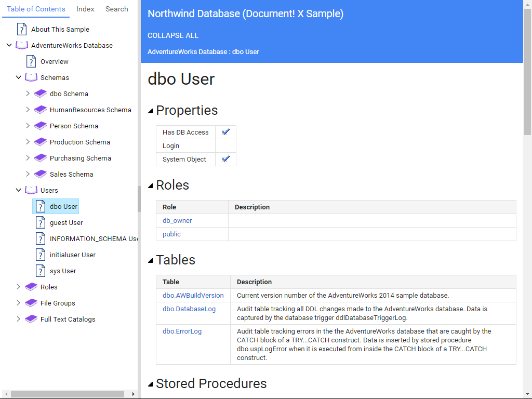Collapse the Properties section triangle
Screen dimensions: 532x399
151,111
